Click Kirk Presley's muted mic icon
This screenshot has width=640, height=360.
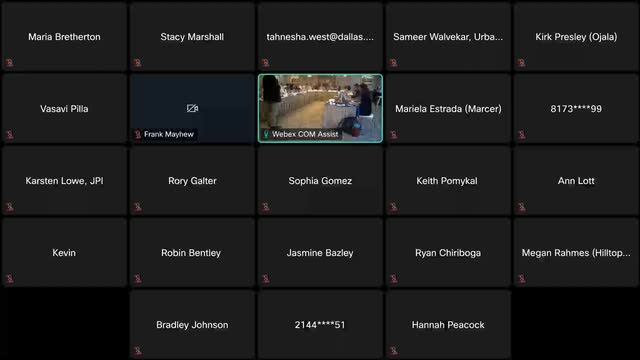(x=521, y=62)
